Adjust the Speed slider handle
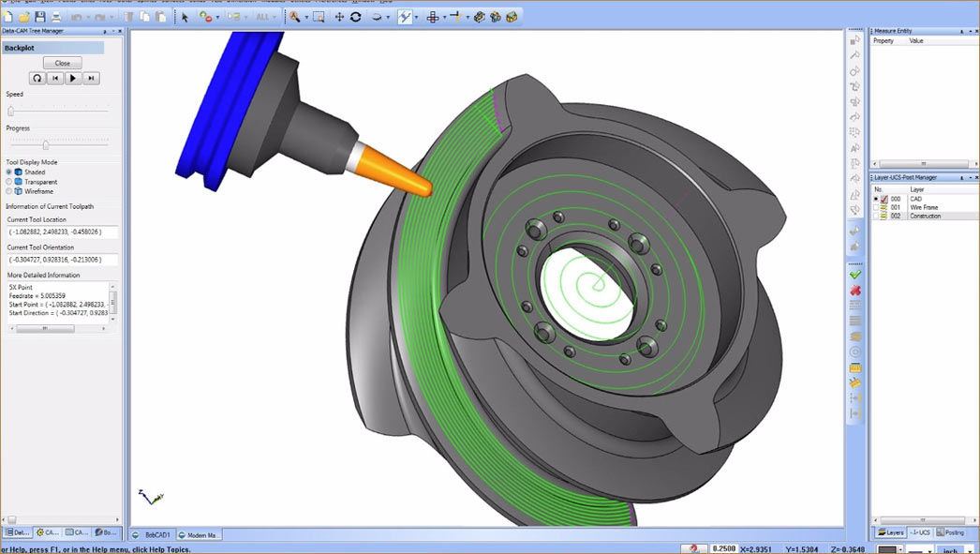 point(10,112)
